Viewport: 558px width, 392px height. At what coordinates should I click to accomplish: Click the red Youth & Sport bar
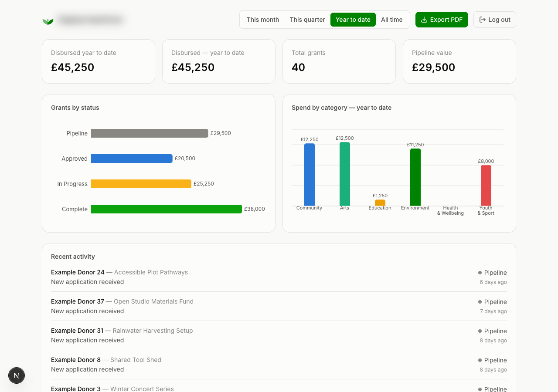(486, 186)
